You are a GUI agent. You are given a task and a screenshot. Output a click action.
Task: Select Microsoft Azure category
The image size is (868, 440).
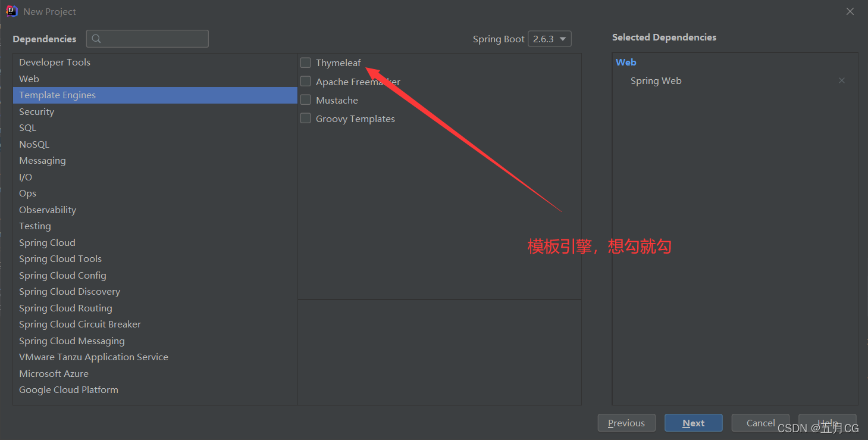155,373
